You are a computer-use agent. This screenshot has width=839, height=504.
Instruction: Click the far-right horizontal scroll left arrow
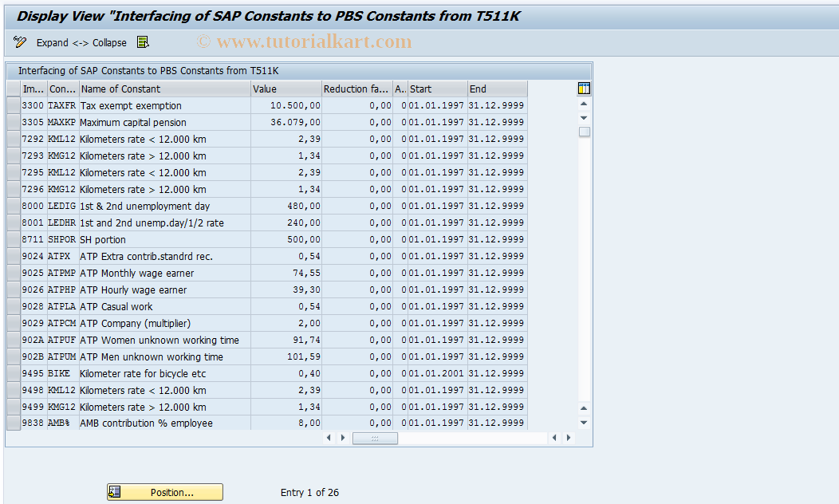click(554, 438)
